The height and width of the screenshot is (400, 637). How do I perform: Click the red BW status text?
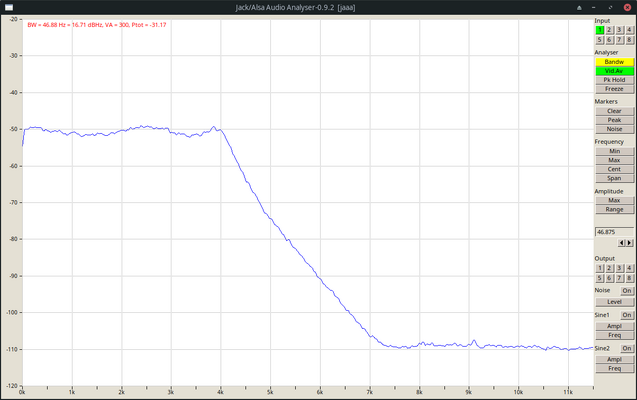coord(97,25)
